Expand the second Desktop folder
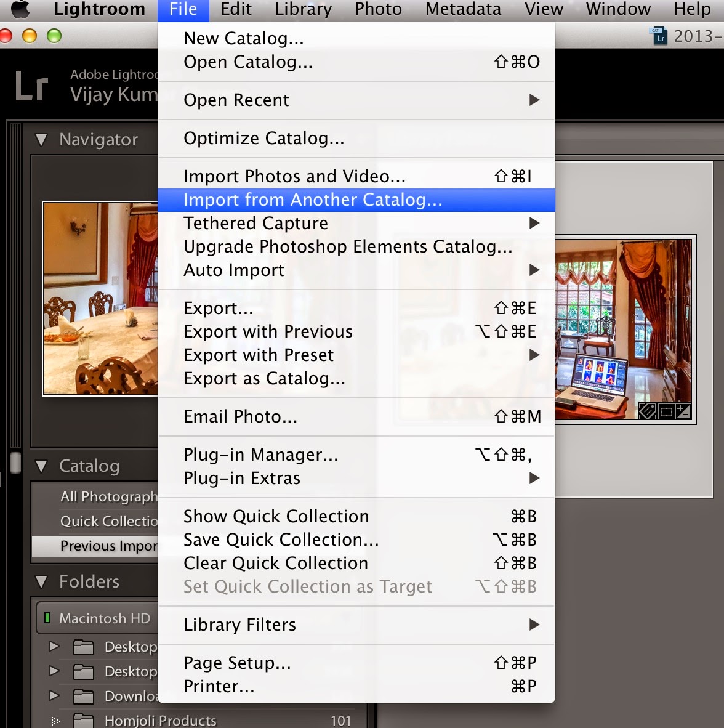 54,671
